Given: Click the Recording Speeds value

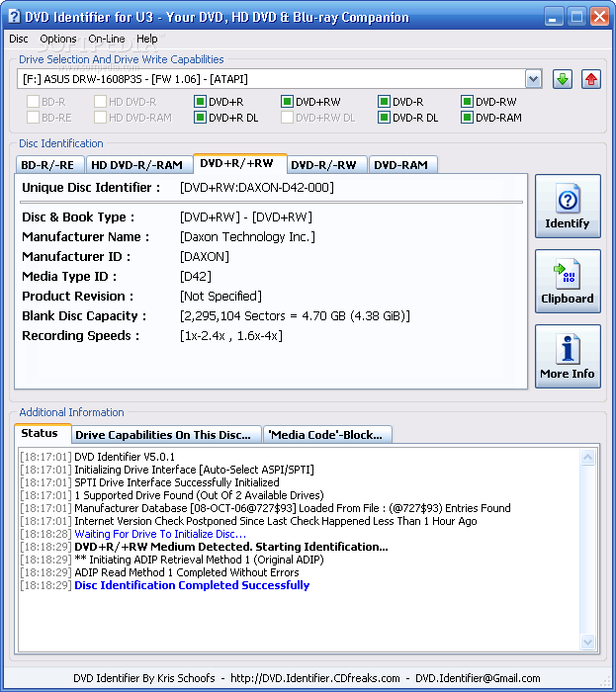Looking at the screenshot, I should [231, 336].
